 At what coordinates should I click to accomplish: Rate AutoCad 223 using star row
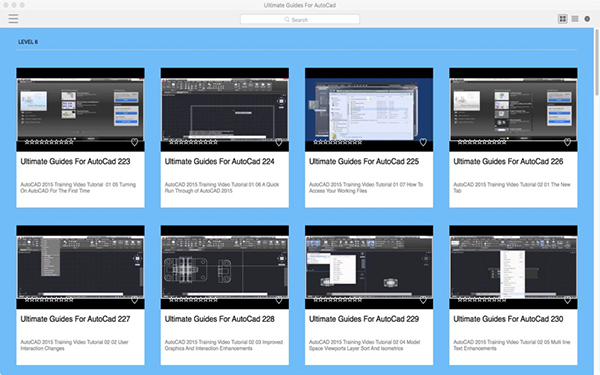pyautogui.click(x=49, y=142)
